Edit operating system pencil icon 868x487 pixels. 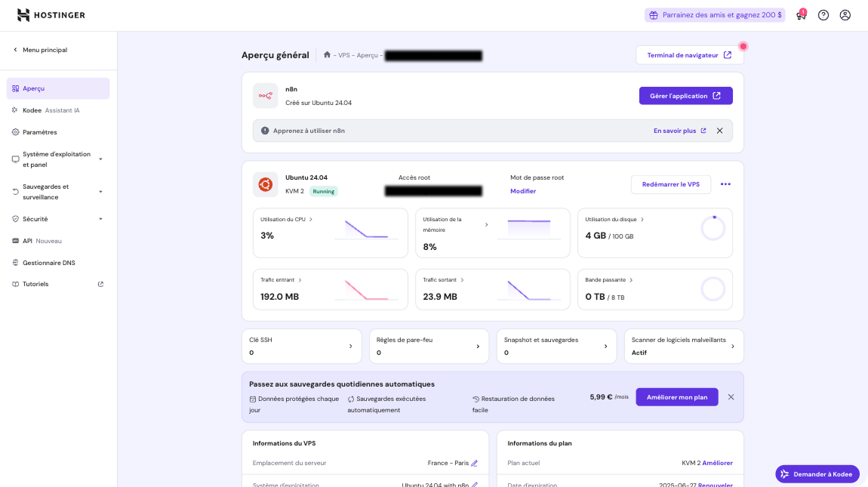coord(475,484)
